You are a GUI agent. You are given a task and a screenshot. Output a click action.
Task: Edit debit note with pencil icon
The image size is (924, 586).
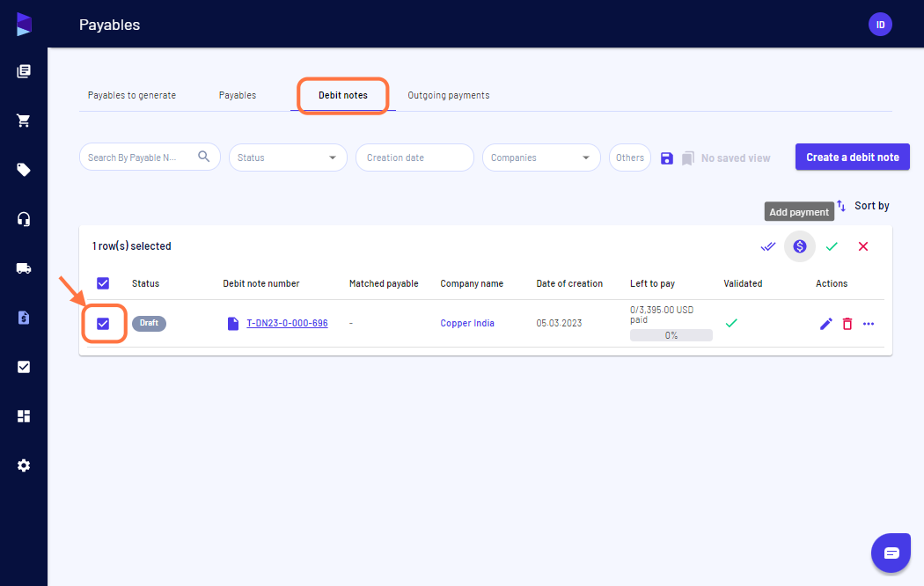pyautogui.click(x=825, y=323)
